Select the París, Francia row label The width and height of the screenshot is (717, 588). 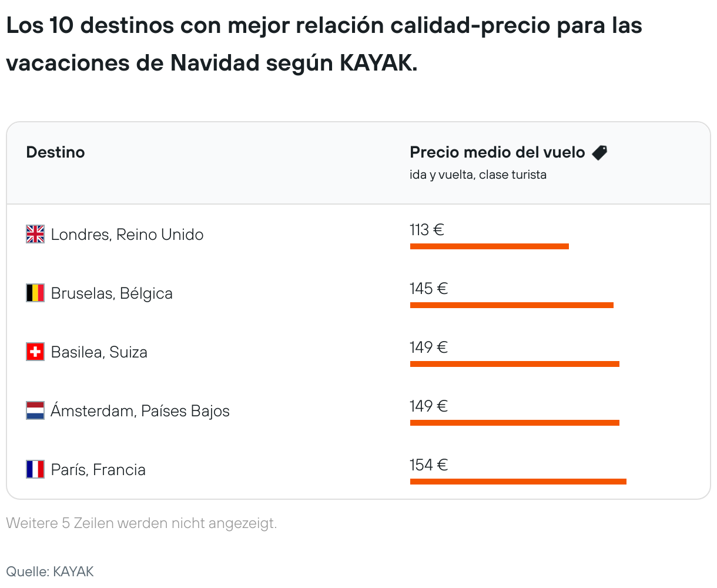(x=98, y=470)
